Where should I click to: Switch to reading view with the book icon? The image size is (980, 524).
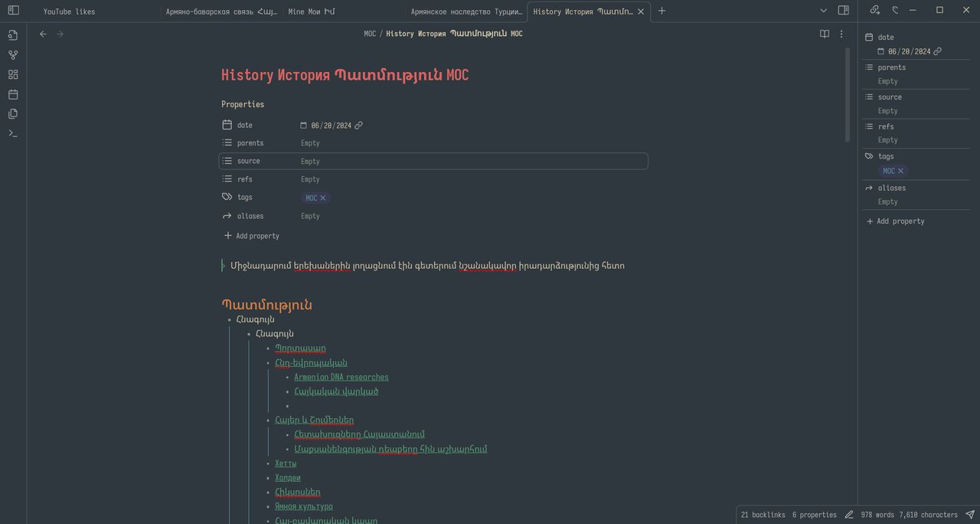[x=825, y=34]
